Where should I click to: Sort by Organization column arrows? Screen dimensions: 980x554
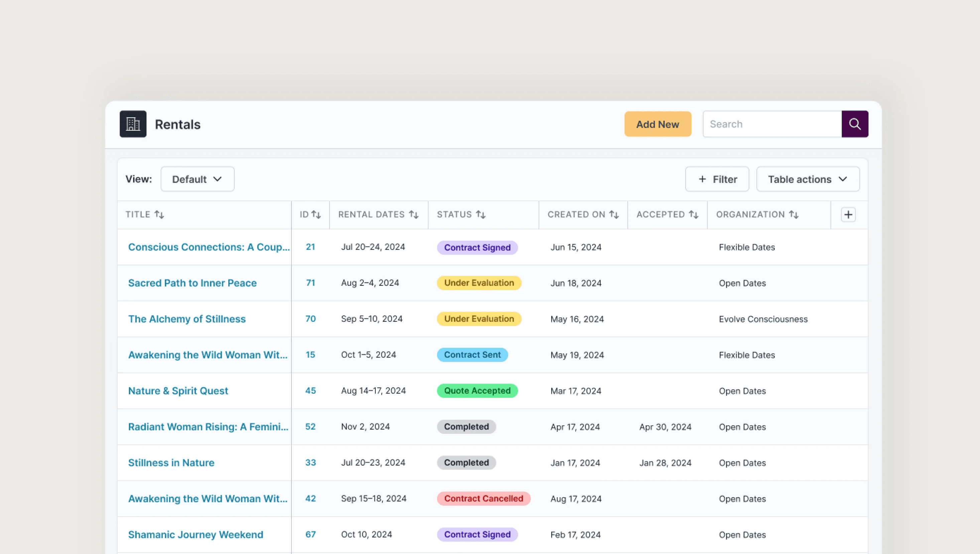coord(793,215)
